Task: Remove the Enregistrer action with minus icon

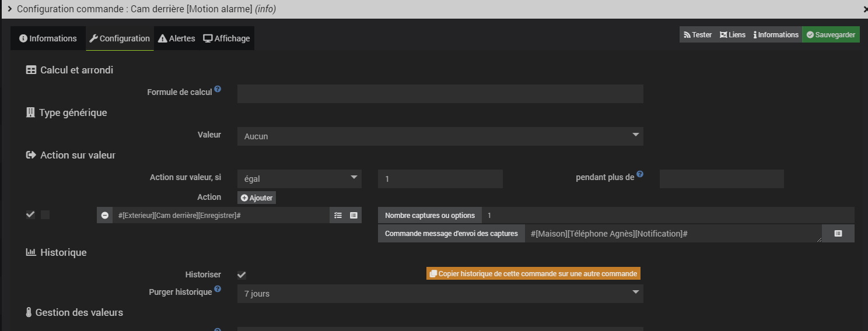Action: pos(105,216)
